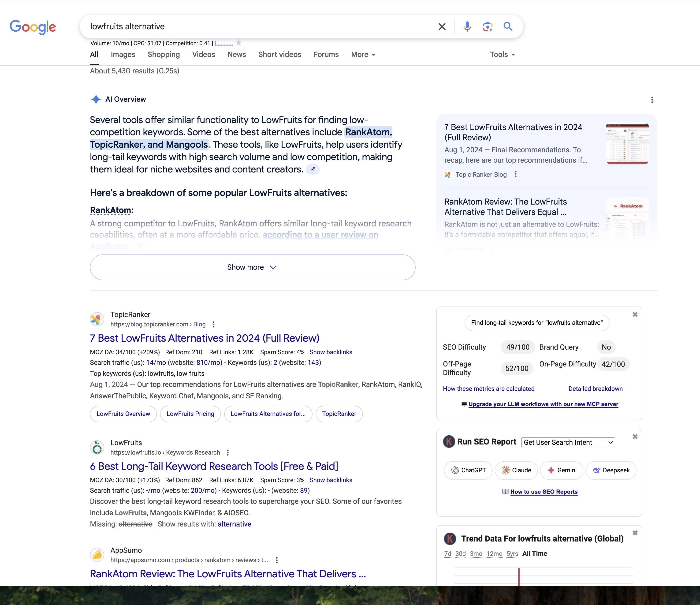Open the RankAtom Review AppSumo result title

click(228, 574)
